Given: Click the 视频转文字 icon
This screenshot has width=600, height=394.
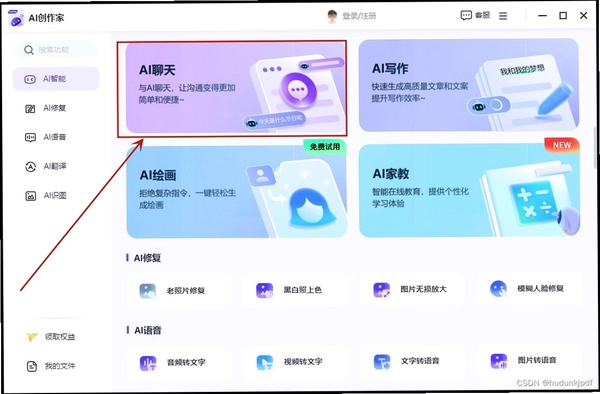Looking at the screenshot, I should (x=265, y=363).
